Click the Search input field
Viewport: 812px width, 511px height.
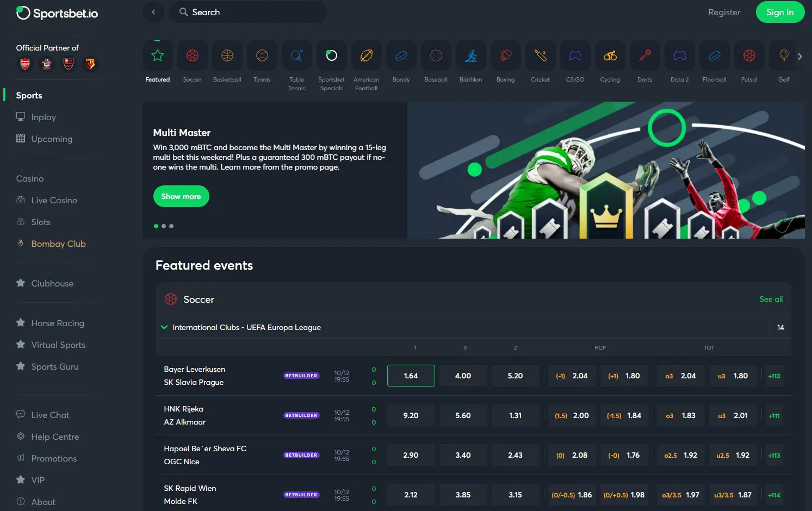pyautogui.click(x=248, y=12)
